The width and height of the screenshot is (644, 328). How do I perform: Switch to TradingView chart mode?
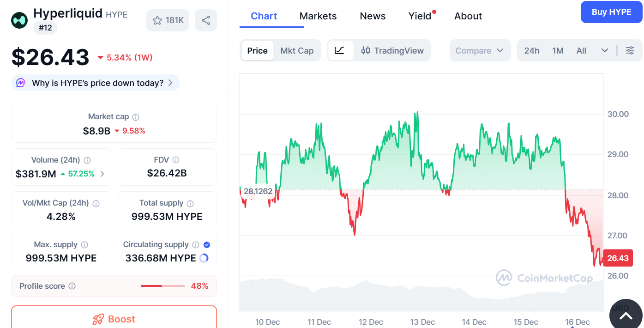point(392,50)
